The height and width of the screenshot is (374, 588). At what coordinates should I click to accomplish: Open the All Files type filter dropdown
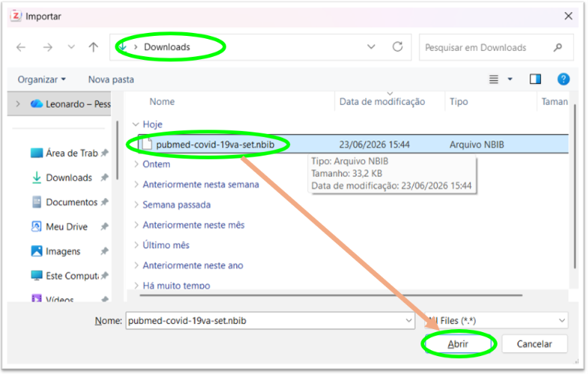click(497, 321)
